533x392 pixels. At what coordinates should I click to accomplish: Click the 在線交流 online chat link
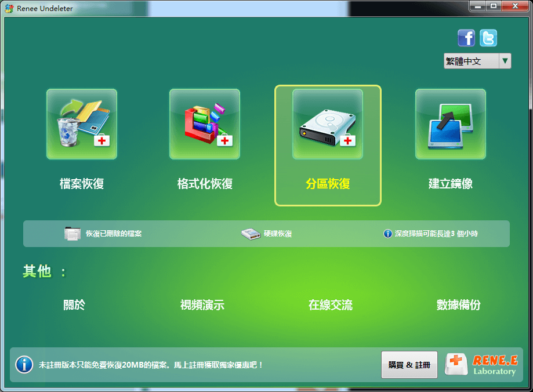point(331,305)
